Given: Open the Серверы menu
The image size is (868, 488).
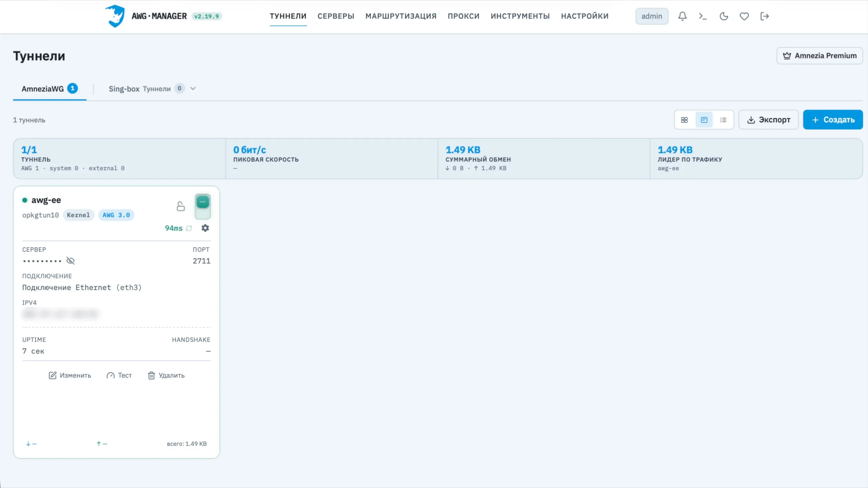Looking at the screenshot, I should (336, 16).
